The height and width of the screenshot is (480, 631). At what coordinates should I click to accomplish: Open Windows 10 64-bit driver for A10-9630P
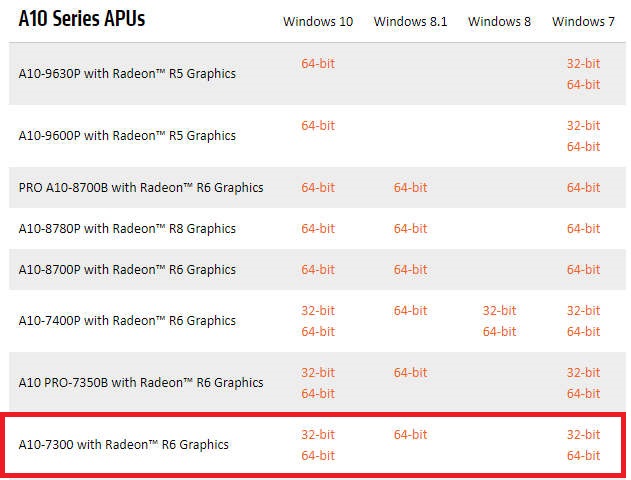point(318,64)
